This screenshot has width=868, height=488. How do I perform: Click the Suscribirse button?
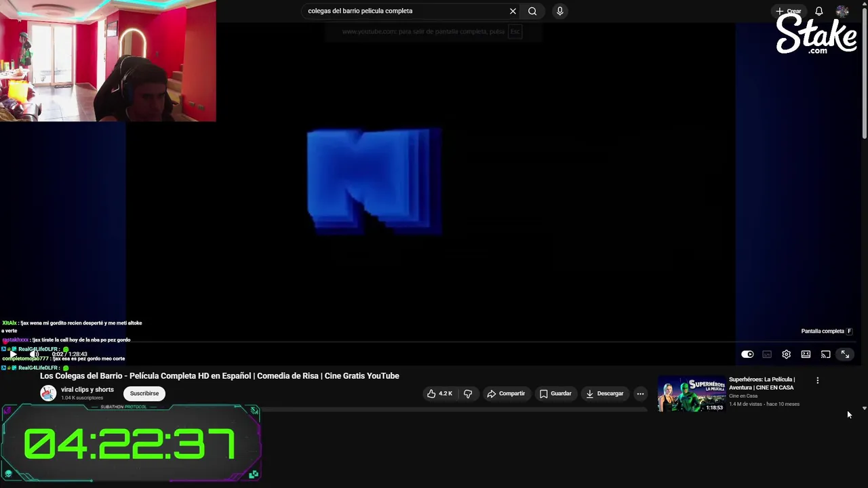pos(144,393)
